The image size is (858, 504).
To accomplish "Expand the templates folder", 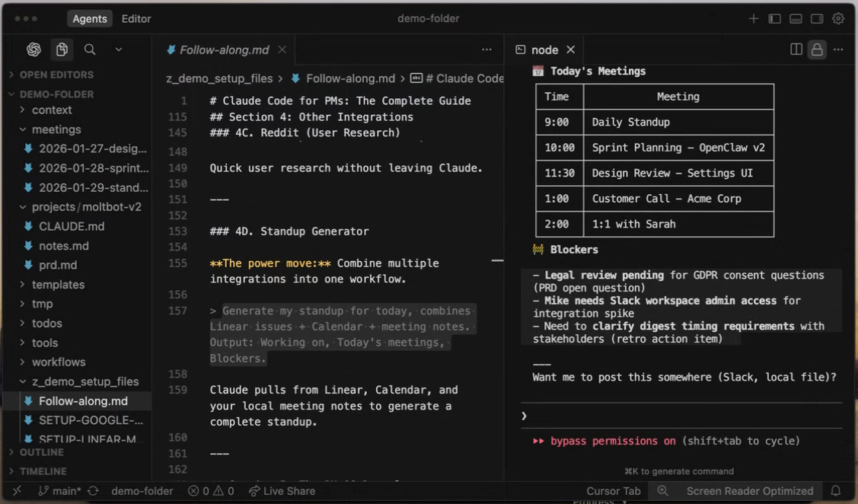I will [58, 285].
